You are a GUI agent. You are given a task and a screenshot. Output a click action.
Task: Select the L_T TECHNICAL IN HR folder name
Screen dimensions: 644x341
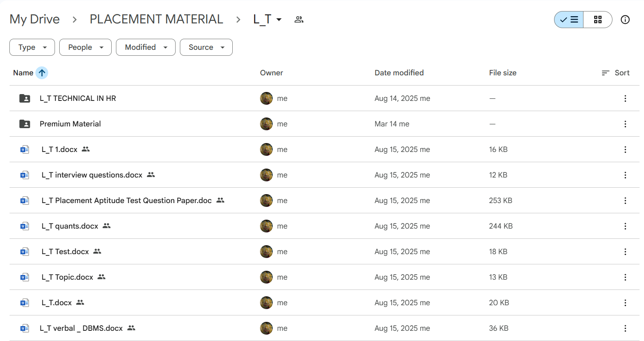pyautogui.click(x=78, y=98)
